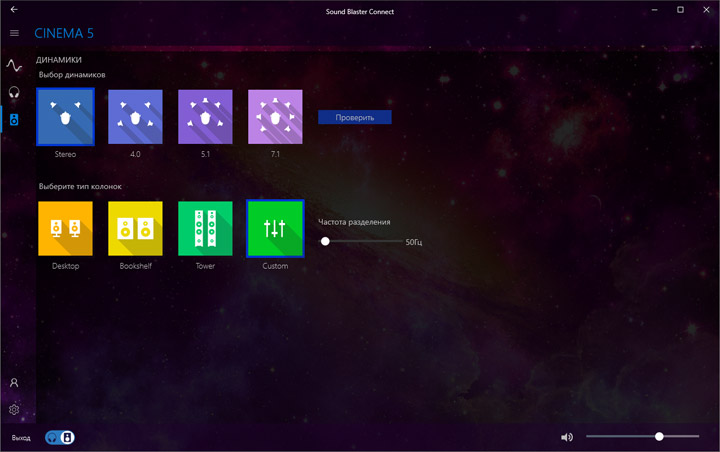Select the Custom speaker type tile

coord(275,228)
